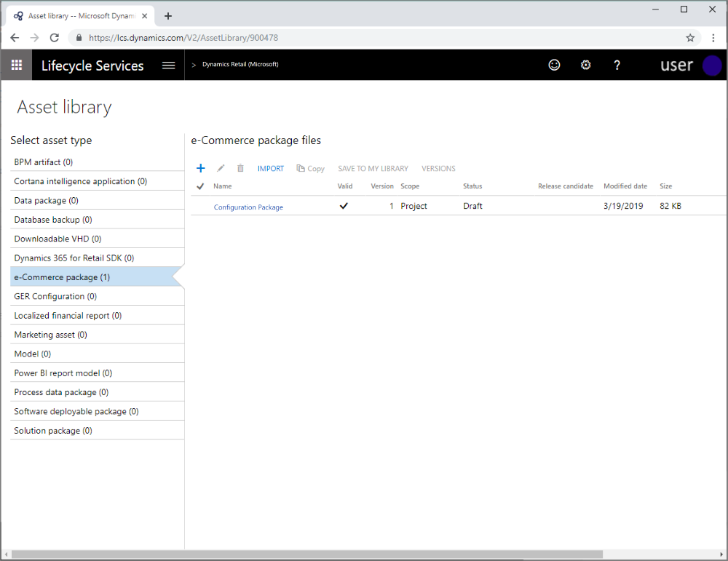Screen dimensions: 728x561
Task: Select the e-Commerce package asset type
Action: [x=61, y=276]
